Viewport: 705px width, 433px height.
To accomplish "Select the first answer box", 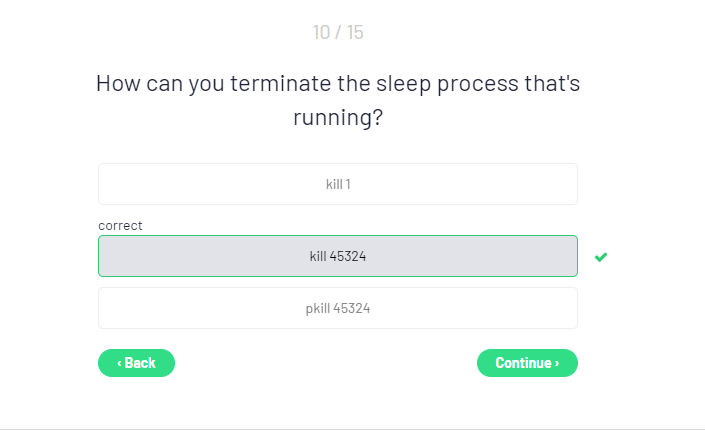I will pyautogui.click(x=337, y=184).
